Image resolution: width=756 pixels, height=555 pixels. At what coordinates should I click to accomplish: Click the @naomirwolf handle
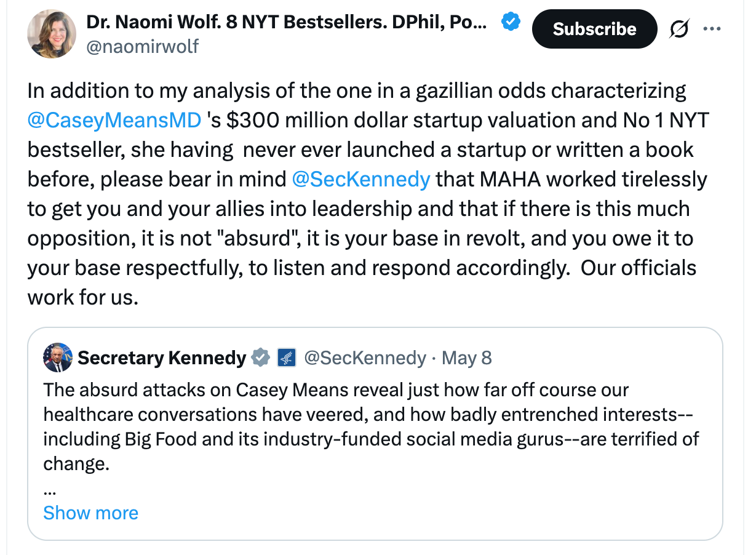143,47
